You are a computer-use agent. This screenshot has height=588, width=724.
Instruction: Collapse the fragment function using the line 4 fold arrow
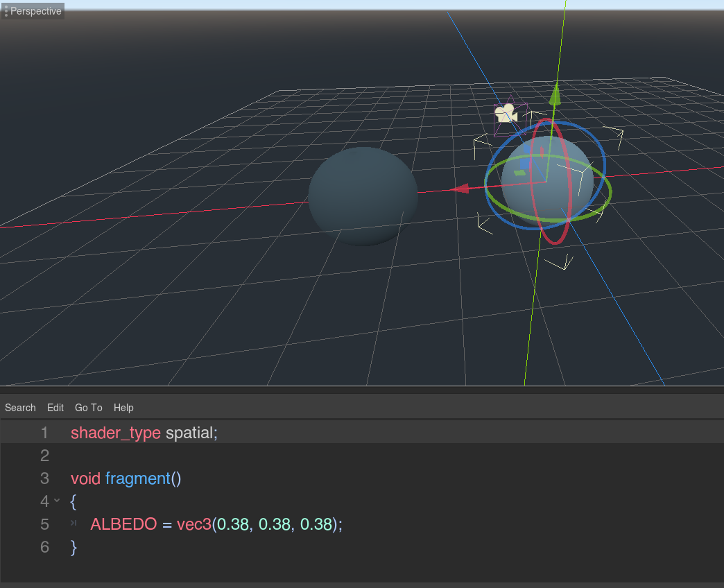tap(57, 501)
